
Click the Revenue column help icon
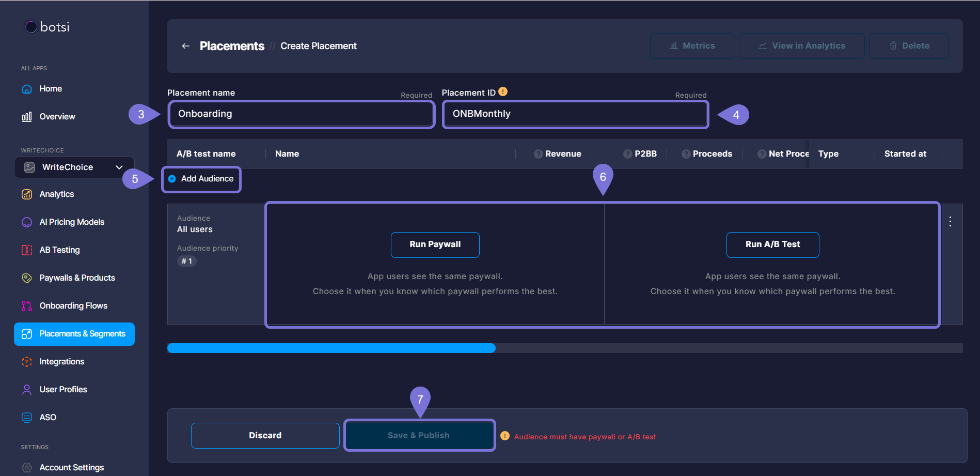point(538,154)
